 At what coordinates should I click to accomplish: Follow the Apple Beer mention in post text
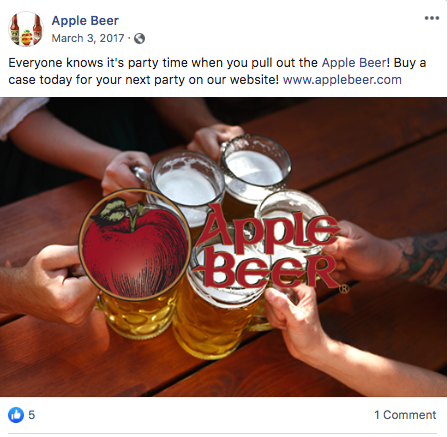(354, 63)
